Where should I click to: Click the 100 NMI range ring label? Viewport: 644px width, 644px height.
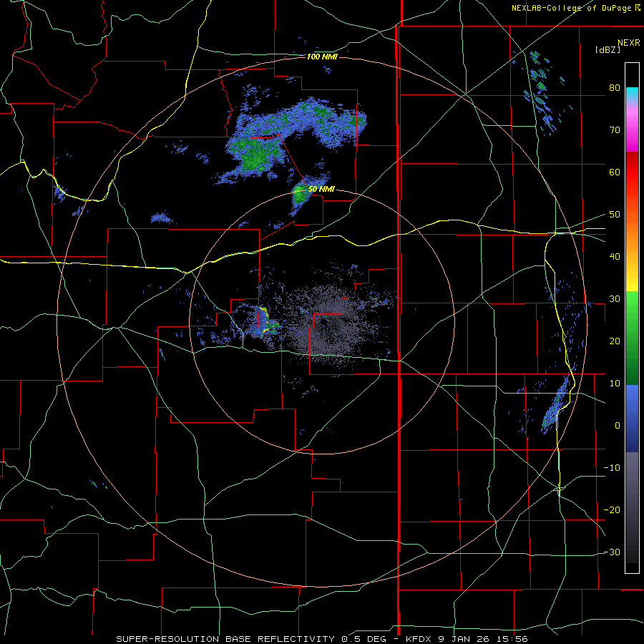[322, 57]
